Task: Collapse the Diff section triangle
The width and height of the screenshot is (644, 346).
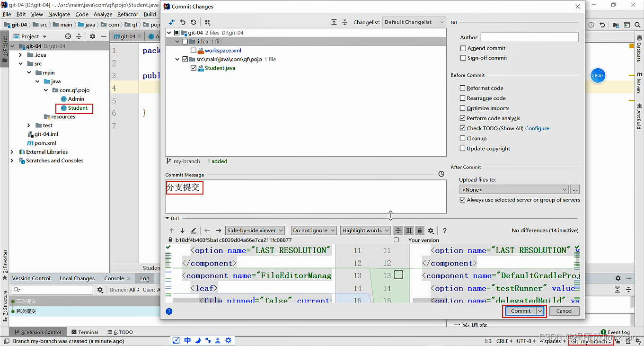Action: pos(168,219)
